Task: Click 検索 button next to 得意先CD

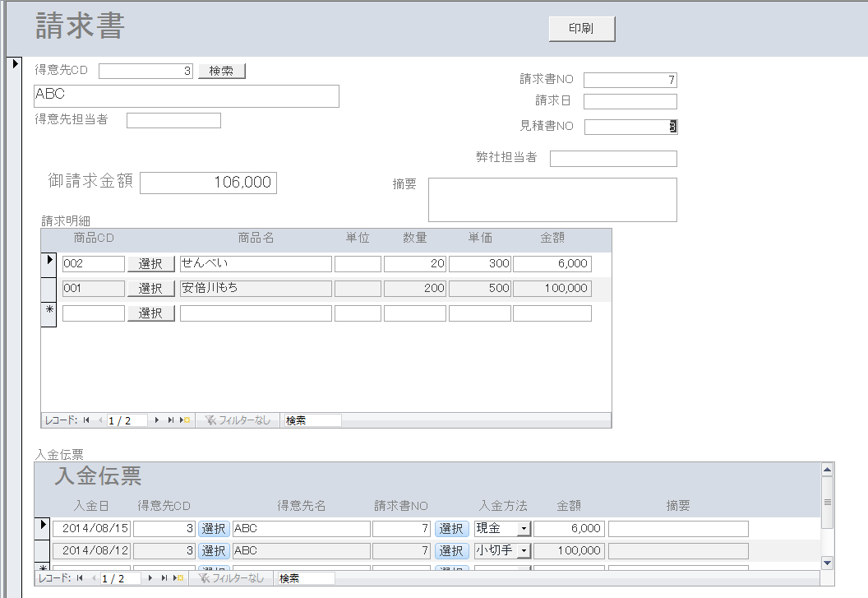Action: tap(222, 71)
